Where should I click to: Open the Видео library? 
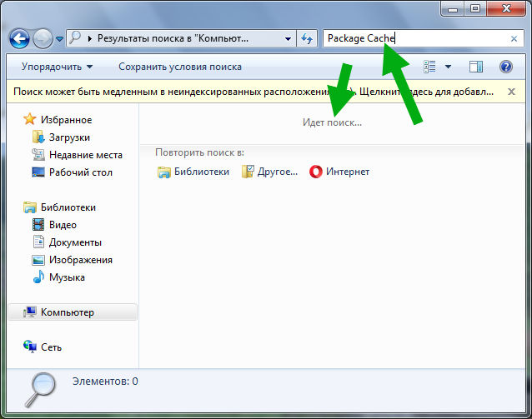click(x=63, y=225)
